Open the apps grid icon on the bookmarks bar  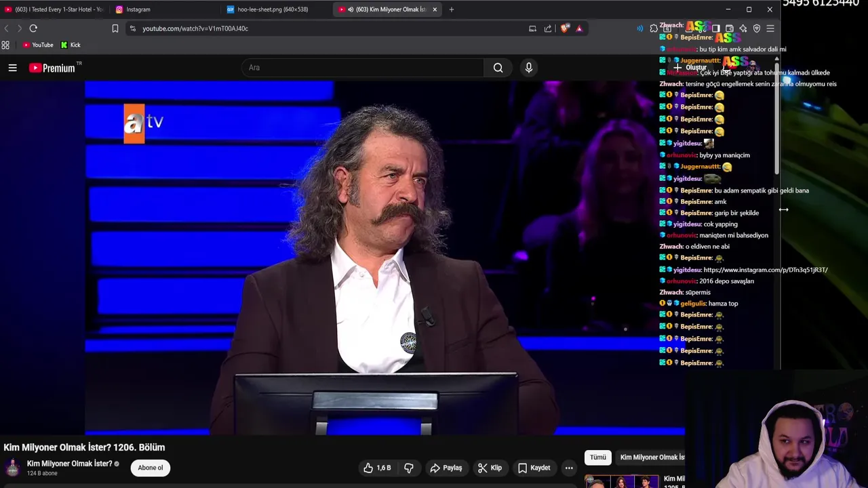(5, 45)
